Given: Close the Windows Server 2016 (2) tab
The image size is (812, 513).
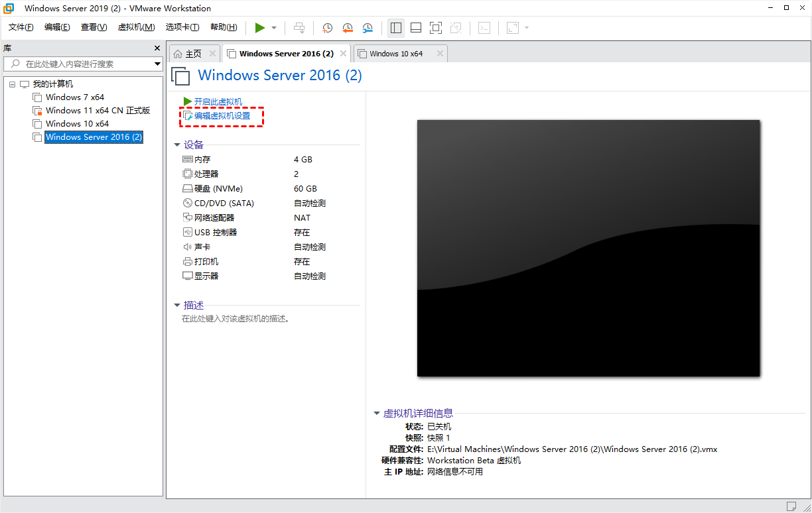Looking at the screenshot, I should (x=344, y=54).
